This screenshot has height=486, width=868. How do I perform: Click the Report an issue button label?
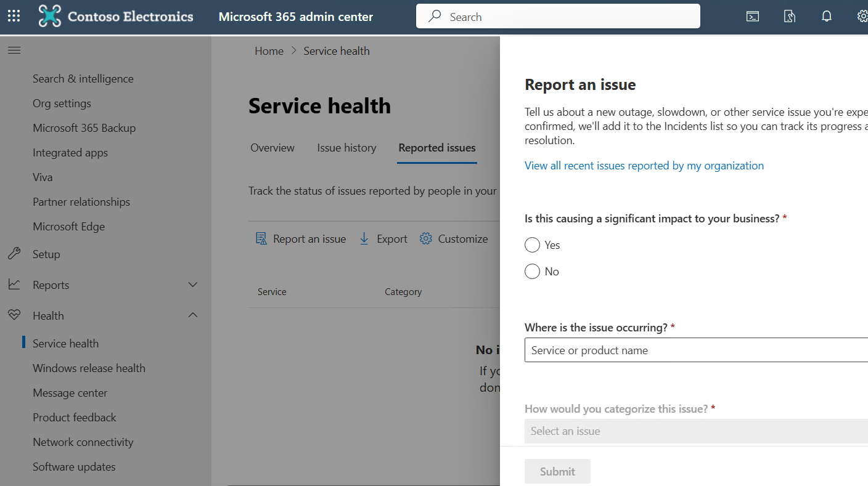pyautogui.click(x=309, y=239)
